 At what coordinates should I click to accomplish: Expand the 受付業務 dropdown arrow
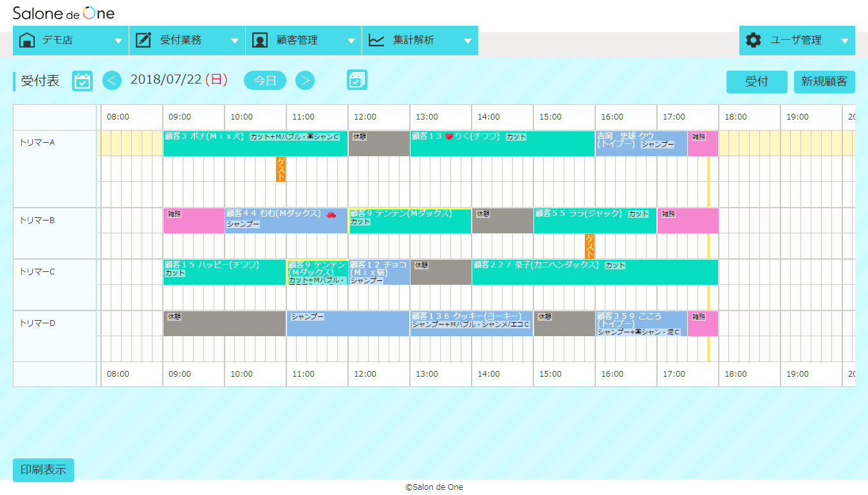tap(235, 40)
